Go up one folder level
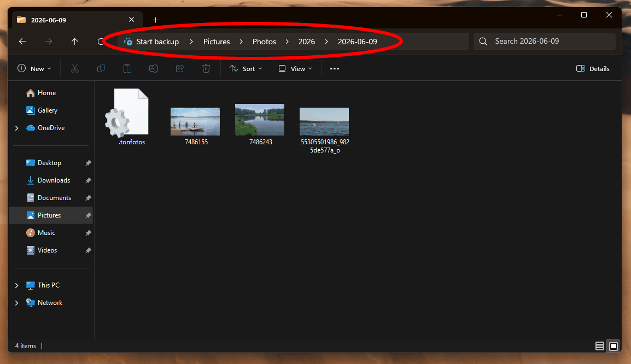This screenshot has width=631, height=364. [74, 42]
